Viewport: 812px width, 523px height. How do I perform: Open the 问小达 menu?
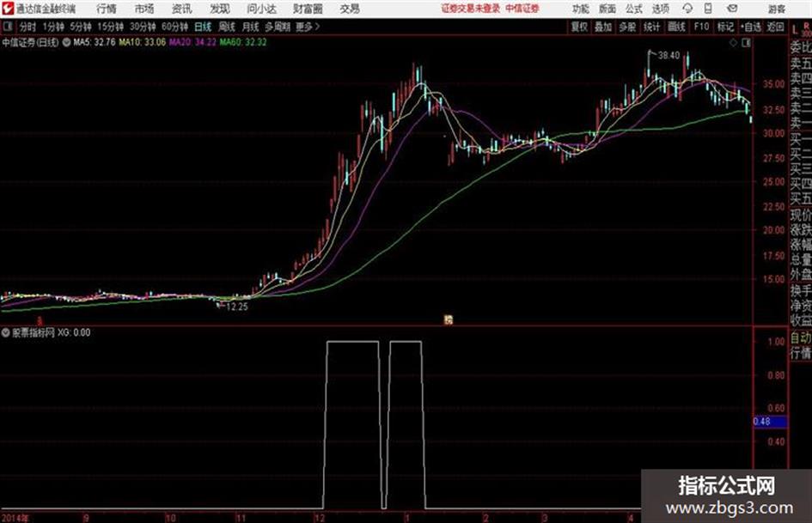(x=261, y=9)
